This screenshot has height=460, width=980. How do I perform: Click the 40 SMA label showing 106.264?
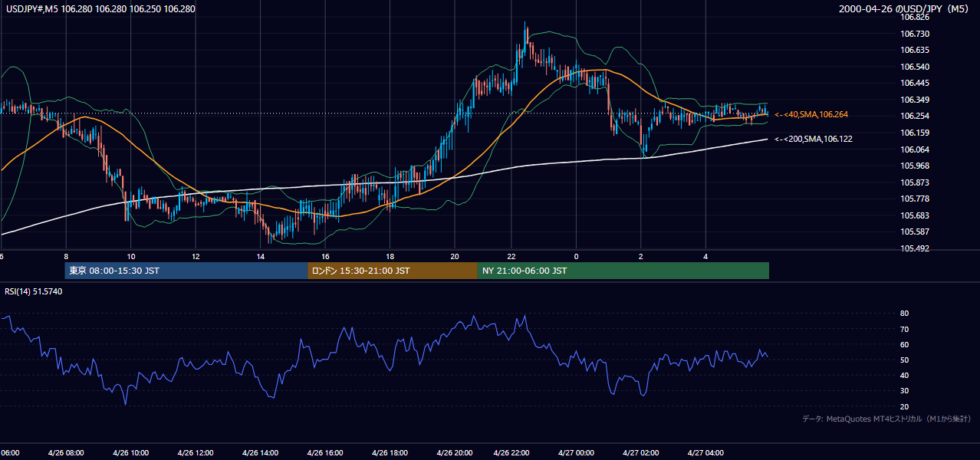[811, 114]
